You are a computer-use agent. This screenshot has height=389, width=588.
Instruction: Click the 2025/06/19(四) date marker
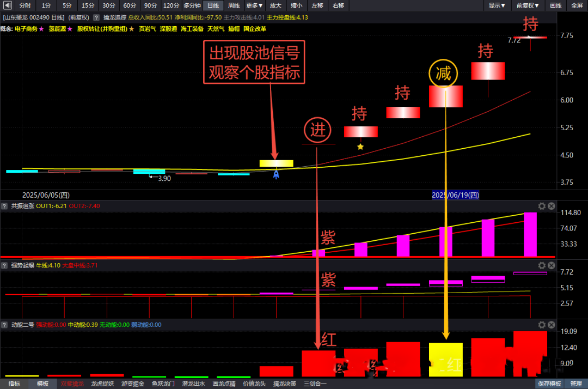455,195
